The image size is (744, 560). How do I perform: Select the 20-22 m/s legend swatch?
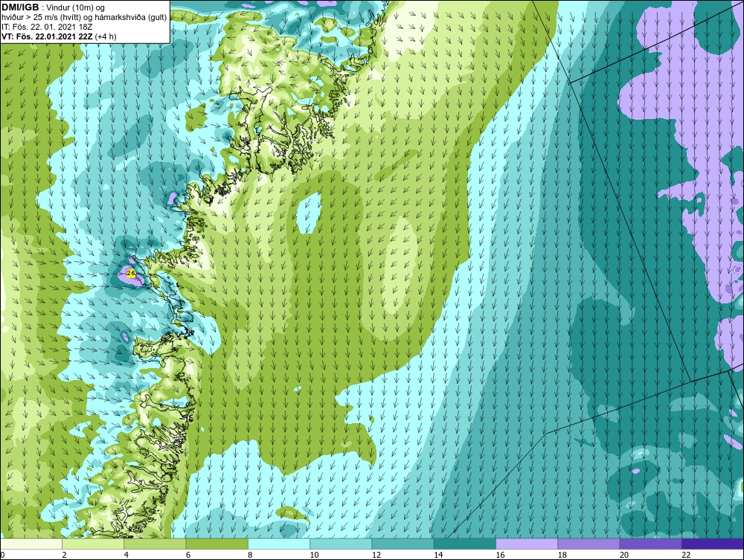650,544
